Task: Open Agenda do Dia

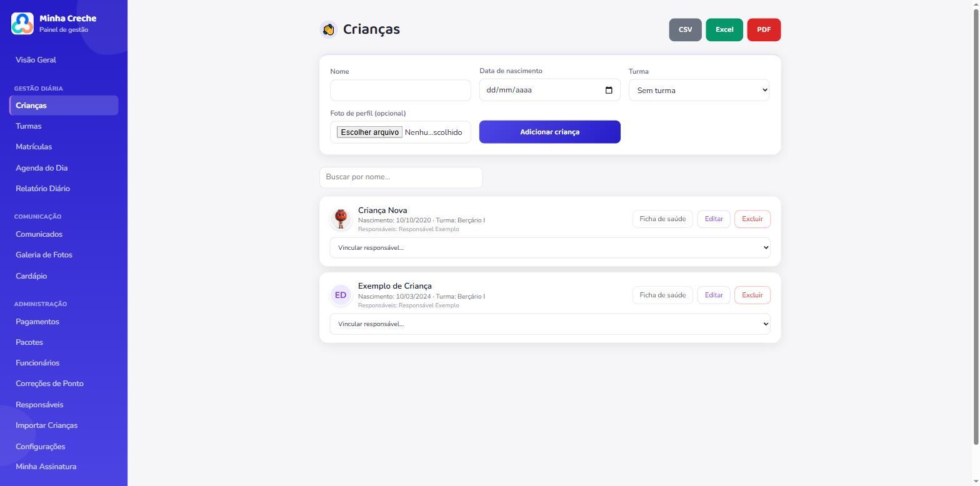Action: coord(41,168)
